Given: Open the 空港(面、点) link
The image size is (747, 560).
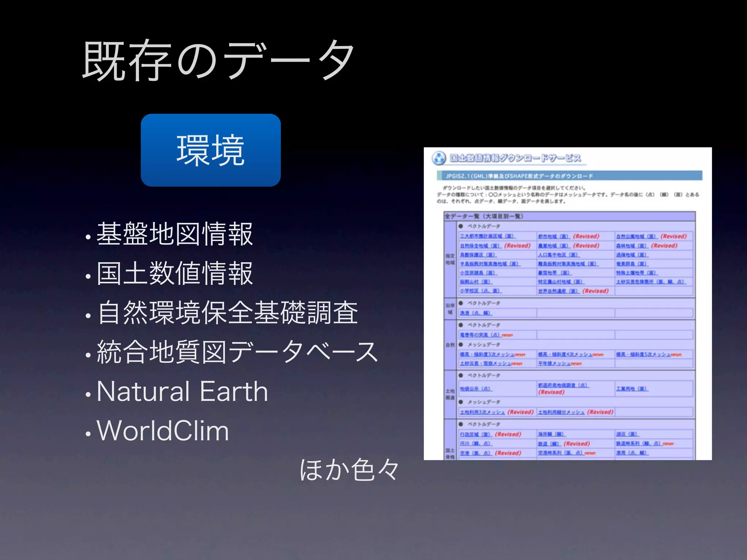Looking at the screenshot, I should coord(476,453).
